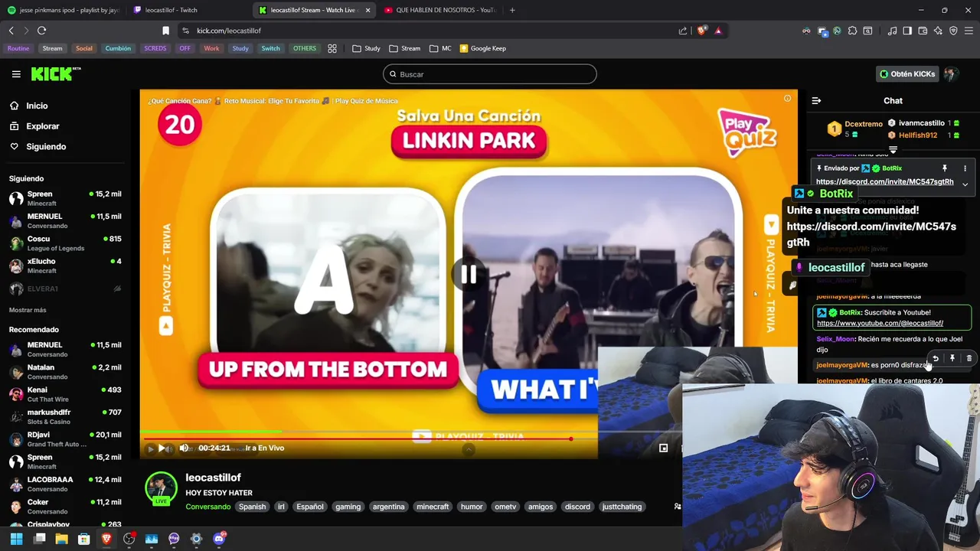Click Ir a En Vivo button

click(x=264, y=448)
